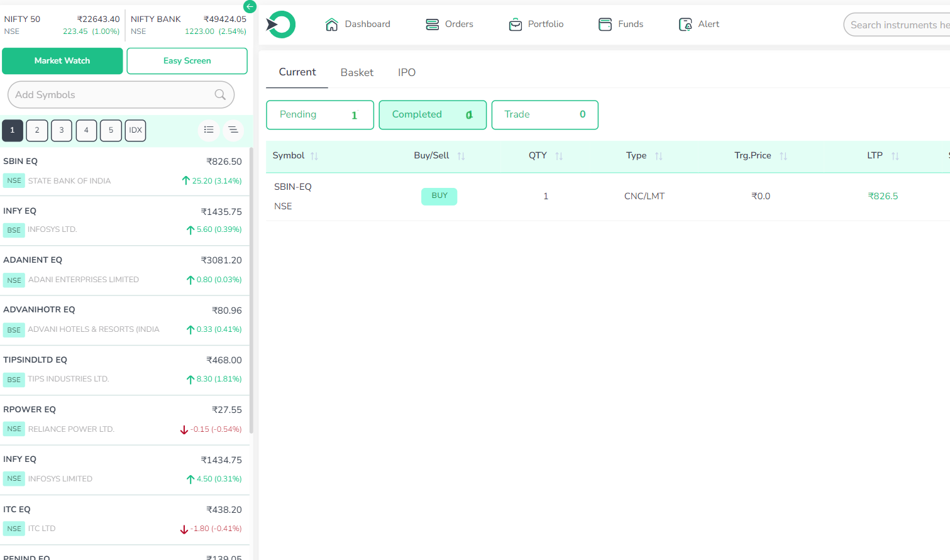Viewport: 950px width, 560px height.
Task: Open the app logo home icon
Action: [280, 25]
